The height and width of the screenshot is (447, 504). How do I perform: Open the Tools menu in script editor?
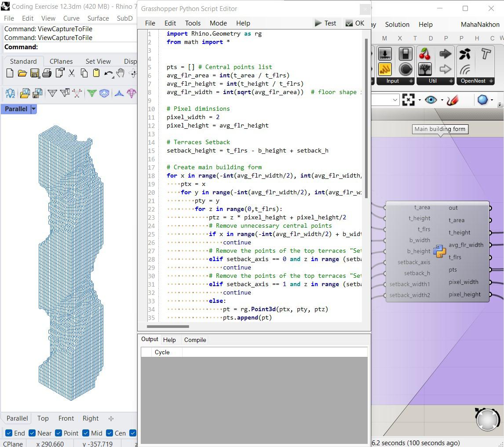(193, 23)
